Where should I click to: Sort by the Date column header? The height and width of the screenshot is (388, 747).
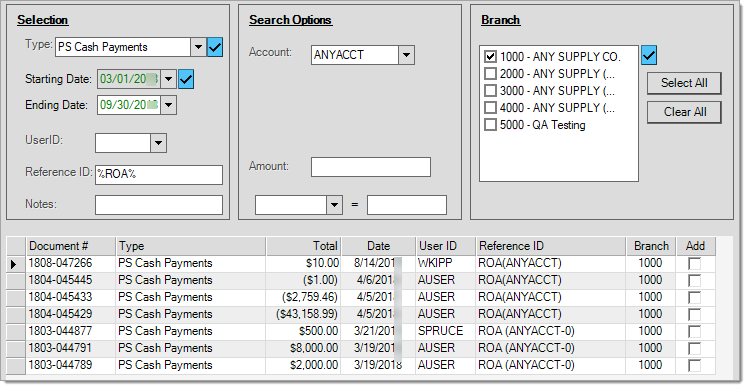point(378,246)
